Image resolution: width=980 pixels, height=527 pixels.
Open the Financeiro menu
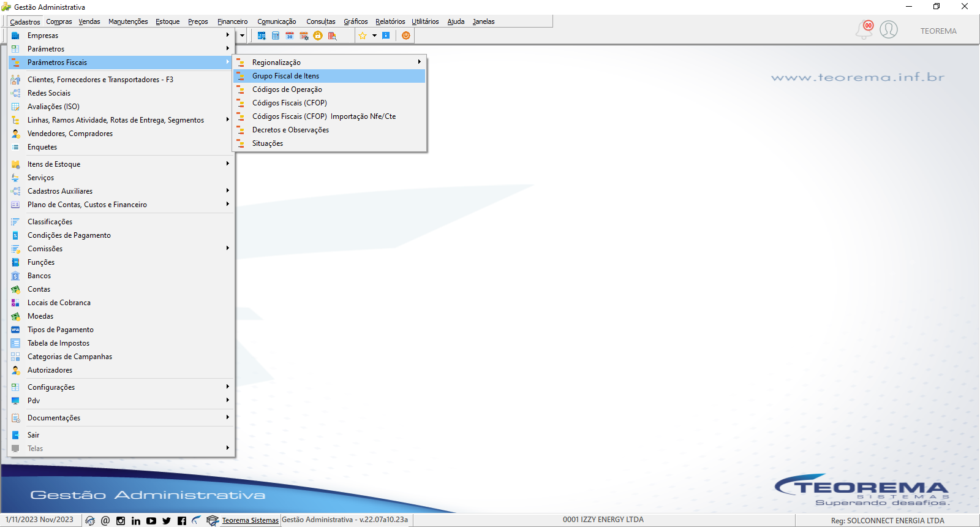click(233, 21)
